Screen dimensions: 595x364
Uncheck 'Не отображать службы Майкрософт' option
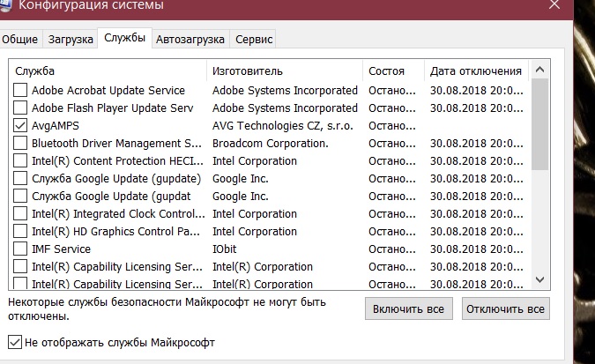[x=14, y=342]
